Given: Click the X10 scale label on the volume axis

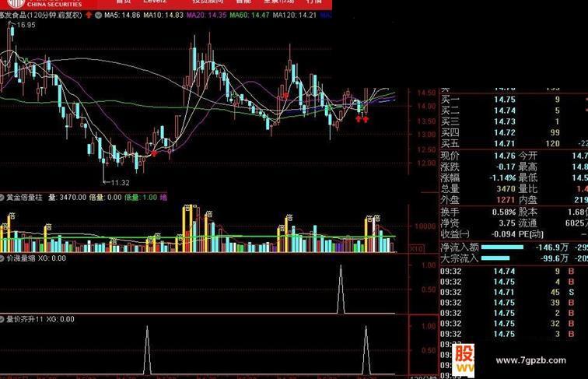Looking at the screenshot, I should coord(417,249).
